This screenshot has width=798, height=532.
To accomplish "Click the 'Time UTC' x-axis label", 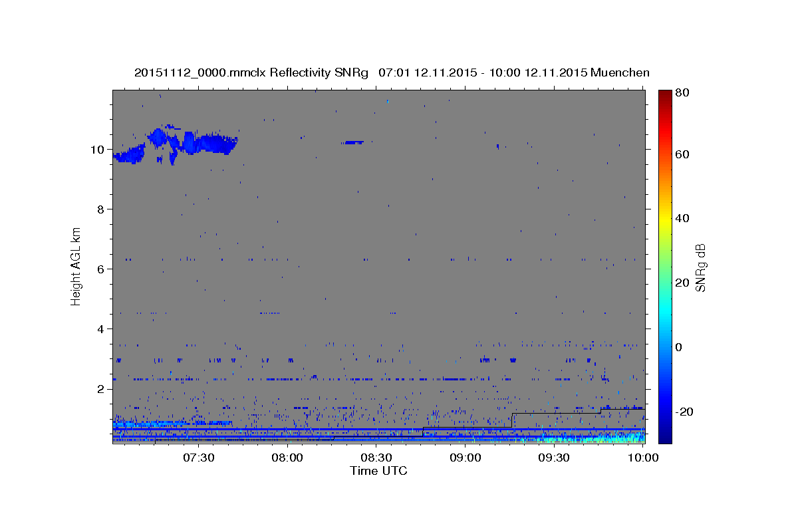I will tap(378, 471).
